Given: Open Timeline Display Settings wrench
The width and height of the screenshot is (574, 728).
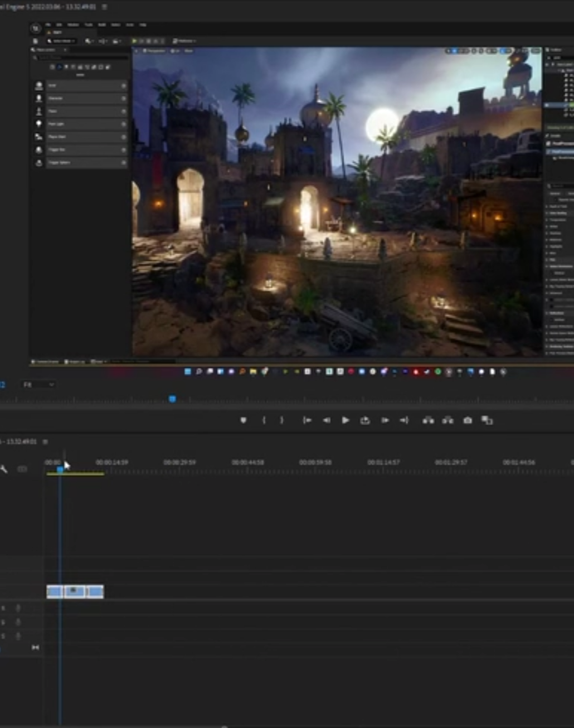Looking at the screenshot, I should pos(4,469).
